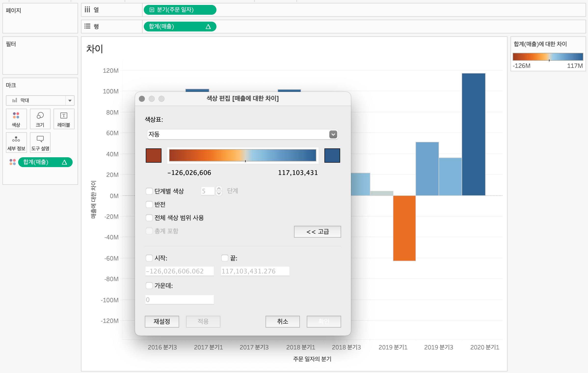
Task: Click the 도구 설명 (Tooltip) mark card icon
Action: [x=40, y=142]
